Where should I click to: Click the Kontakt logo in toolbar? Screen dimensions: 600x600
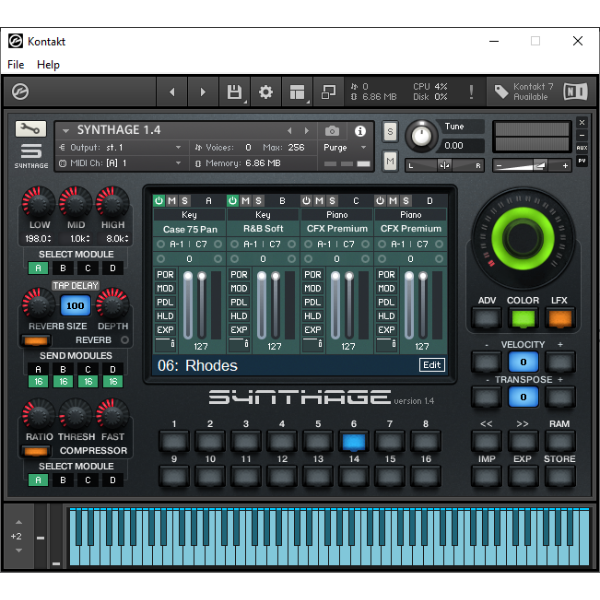coord(20,92)
